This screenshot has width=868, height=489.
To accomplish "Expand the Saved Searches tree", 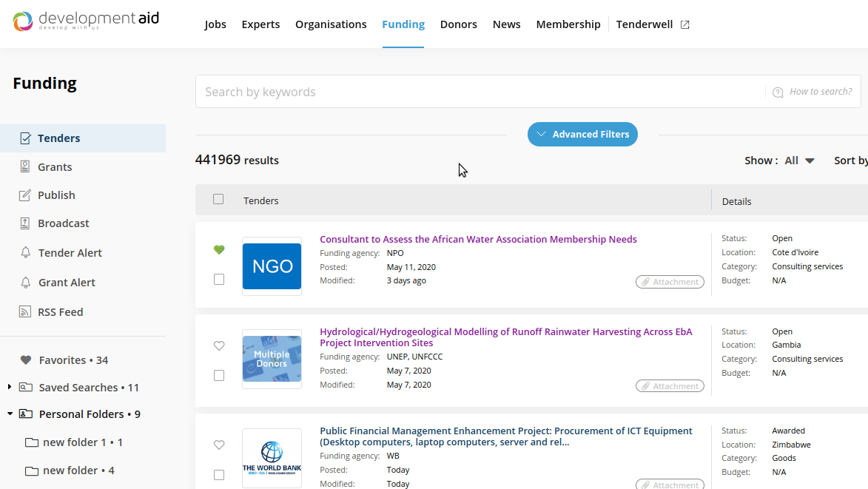I will (x=10, y=387).
